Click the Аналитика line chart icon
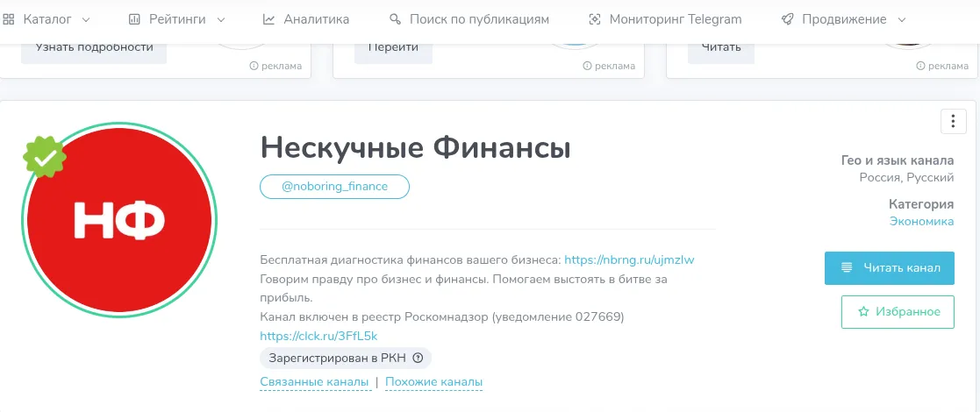Image resolution: width=980 pixels, height=412 pixels. pos(268,19)
